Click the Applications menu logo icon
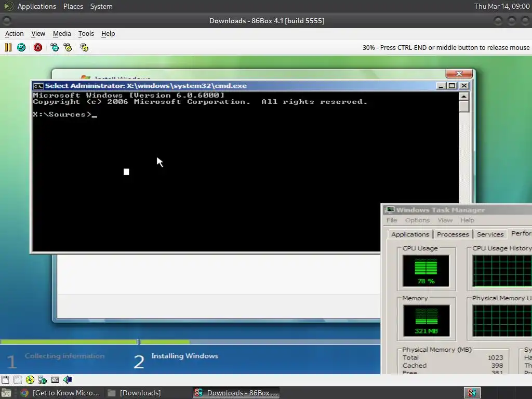532x399 pixels. coord(8,6)
